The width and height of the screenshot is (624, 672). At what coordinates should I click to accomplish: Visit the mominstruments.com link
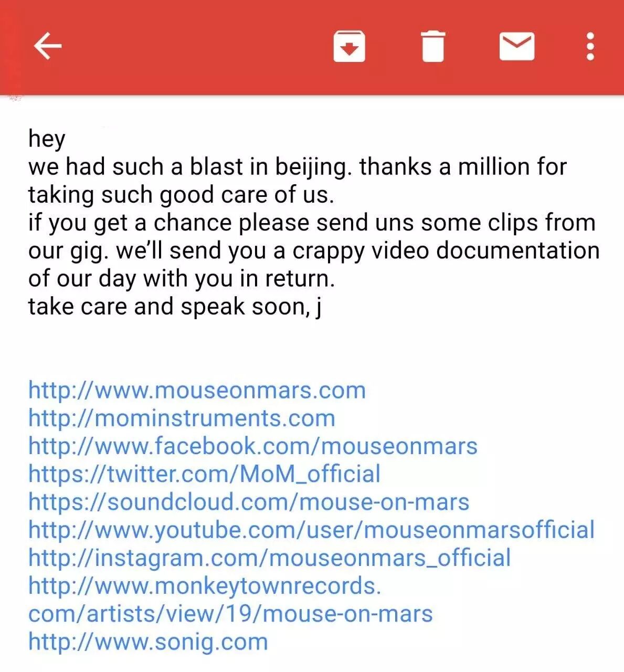[x=182, y=418]
